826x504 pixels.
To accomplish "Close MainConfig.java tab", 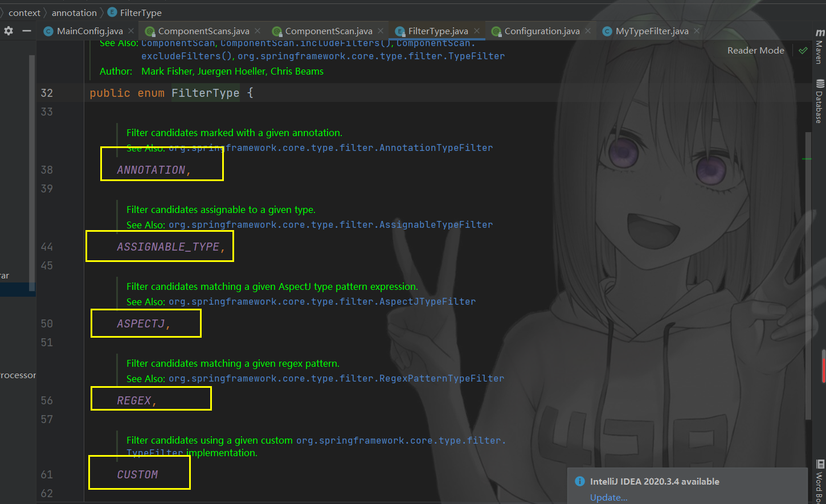I will point(131,31).
